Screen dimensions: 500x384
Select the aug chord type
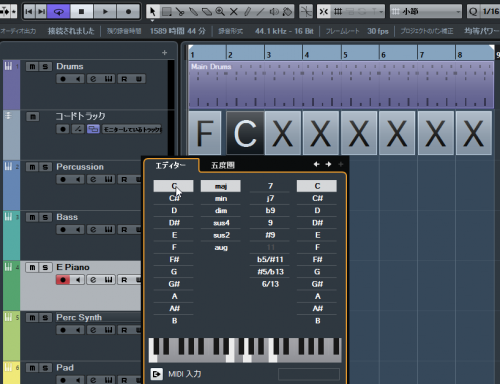221,248
